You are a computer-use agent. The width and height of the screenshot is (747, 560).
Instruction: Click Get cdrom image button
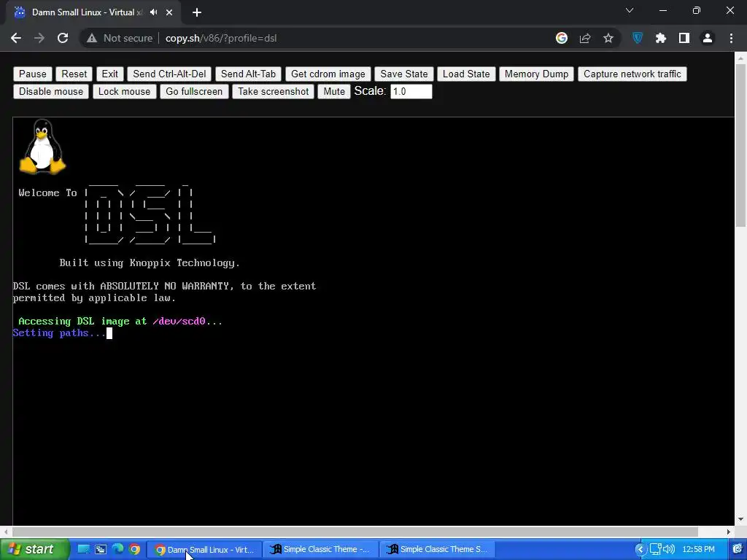click(x=328, y=74)
